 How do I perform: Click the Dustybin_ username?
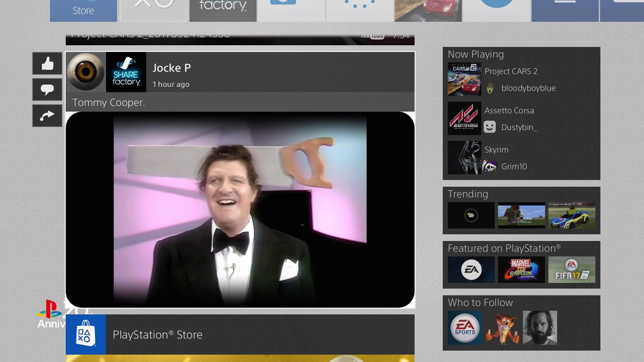pyautogui.click(x=519, y=127)
